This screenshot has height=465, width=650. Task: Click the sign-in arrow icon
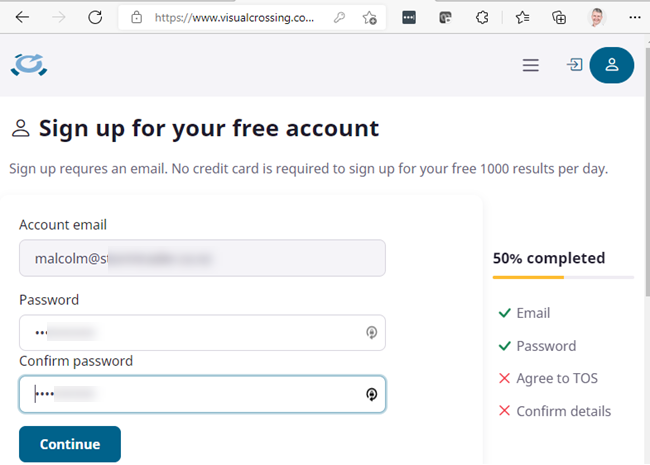coord(574,65)
